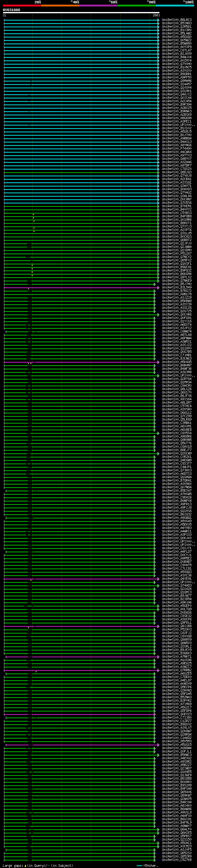
Task: Select the UniRef100_B9GRR1 hit label
Action: (177, 74)
